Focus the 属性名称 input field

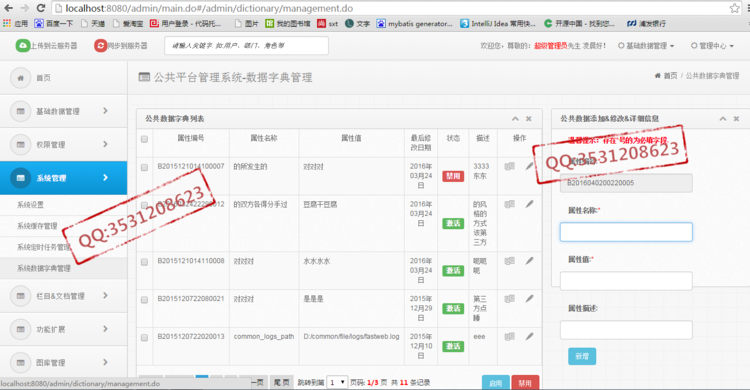[626, 232]
